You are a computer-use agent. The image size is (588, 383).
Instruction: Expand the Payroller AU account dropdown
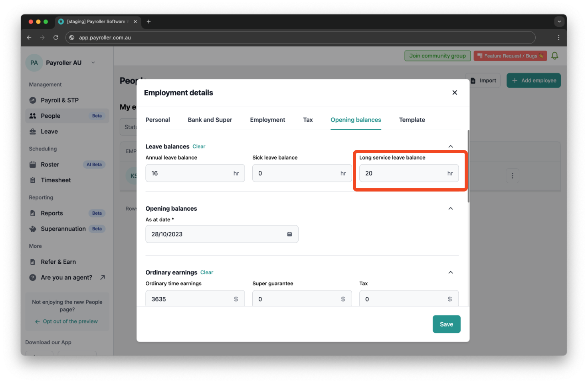tap(93, 63)
